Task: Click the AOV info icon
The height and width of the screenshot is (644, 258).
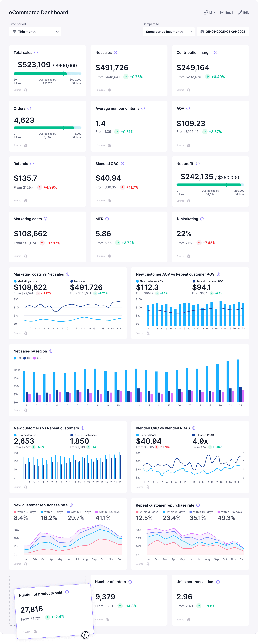Action: 188,108
